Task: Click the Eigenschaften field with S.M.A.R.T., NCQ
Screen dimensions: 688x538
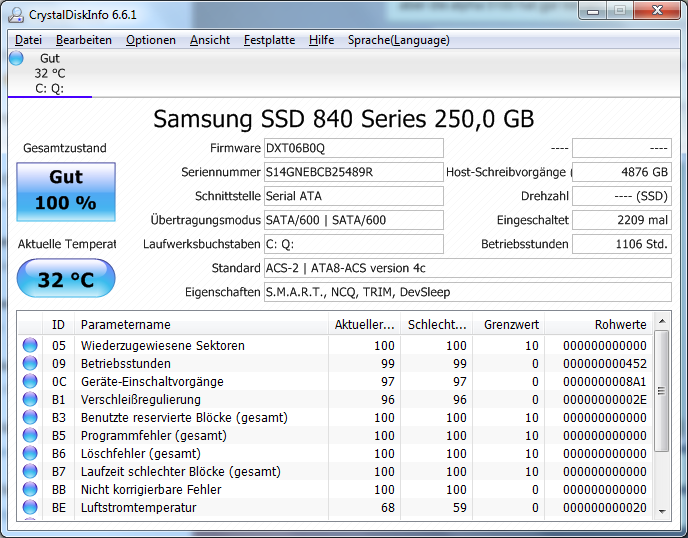Action: click(x=468, y=292)
